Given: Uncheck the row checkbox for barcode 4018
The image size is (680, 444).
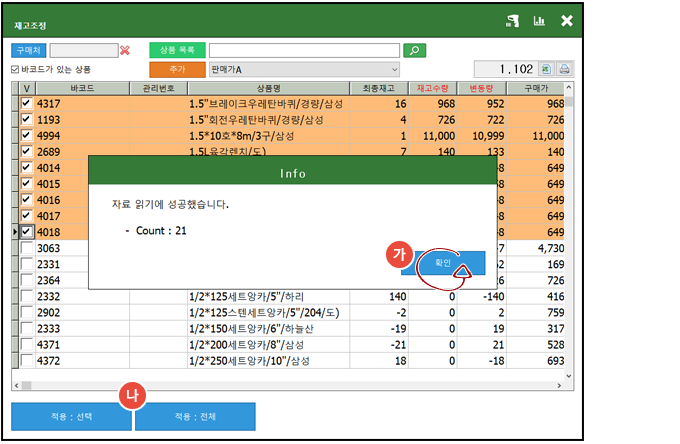Looking at the screenshot, I should 26,232.
